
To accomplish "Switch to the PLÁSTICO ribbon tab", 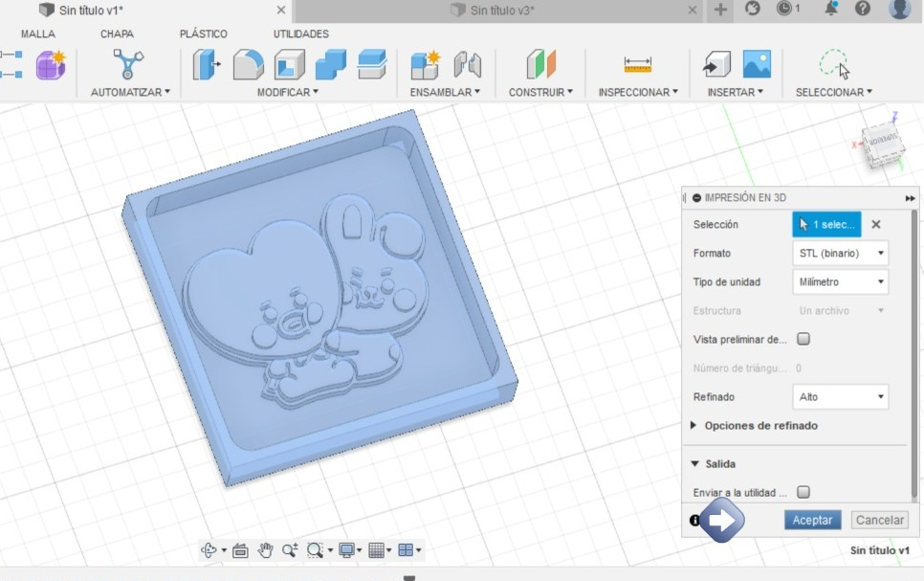I will click(204, 34).
